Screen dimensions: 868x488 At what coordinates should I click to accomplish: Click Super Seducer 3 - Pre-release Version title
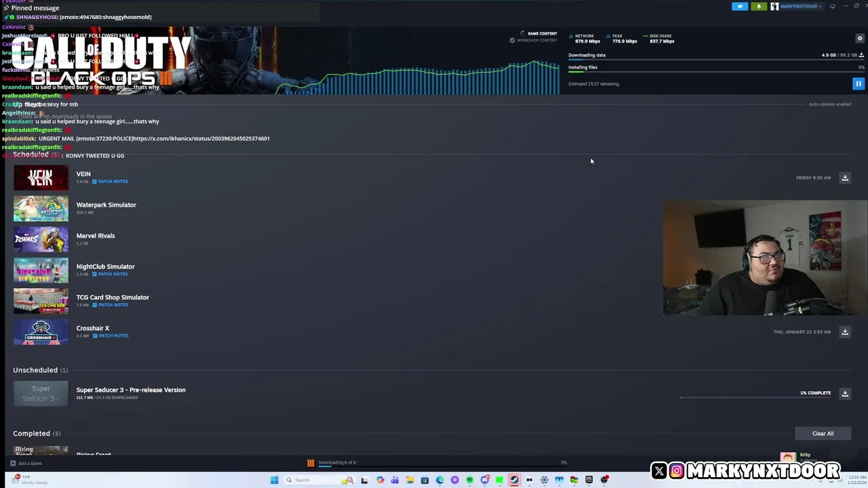(131, 390)
